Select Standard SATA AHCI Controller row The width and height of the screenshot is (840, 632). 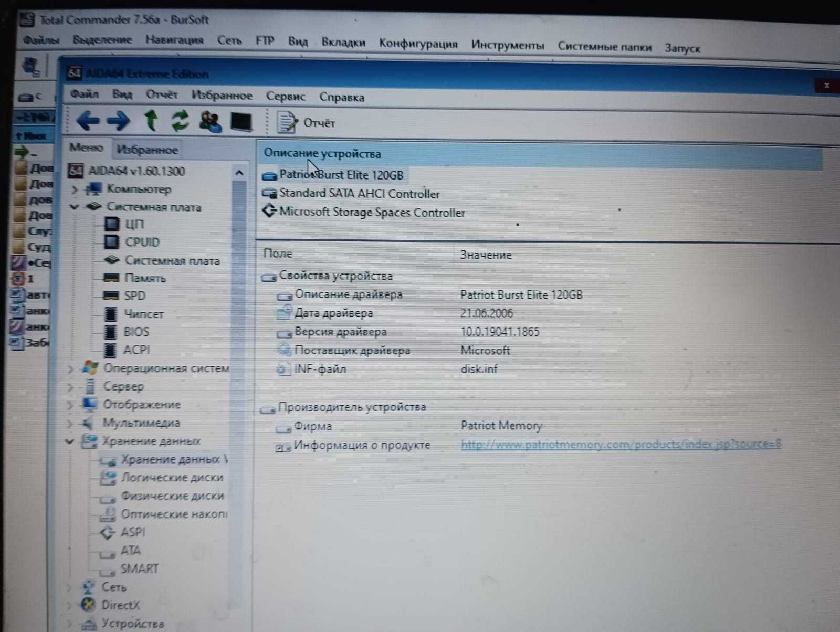coord(351,194)
